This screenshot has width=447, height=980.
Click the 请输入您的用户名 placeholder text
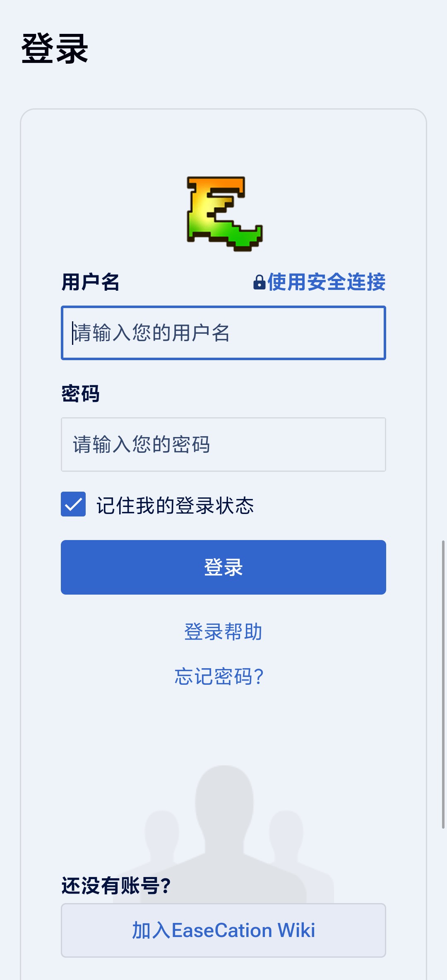[x=151, y=333]
